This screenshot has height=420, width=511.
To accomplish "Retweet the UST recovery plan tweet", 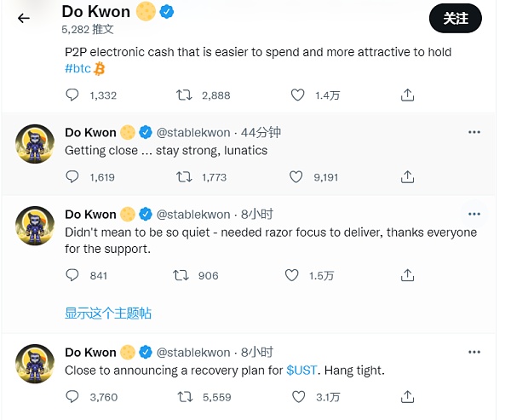I will tap(183, 396).
